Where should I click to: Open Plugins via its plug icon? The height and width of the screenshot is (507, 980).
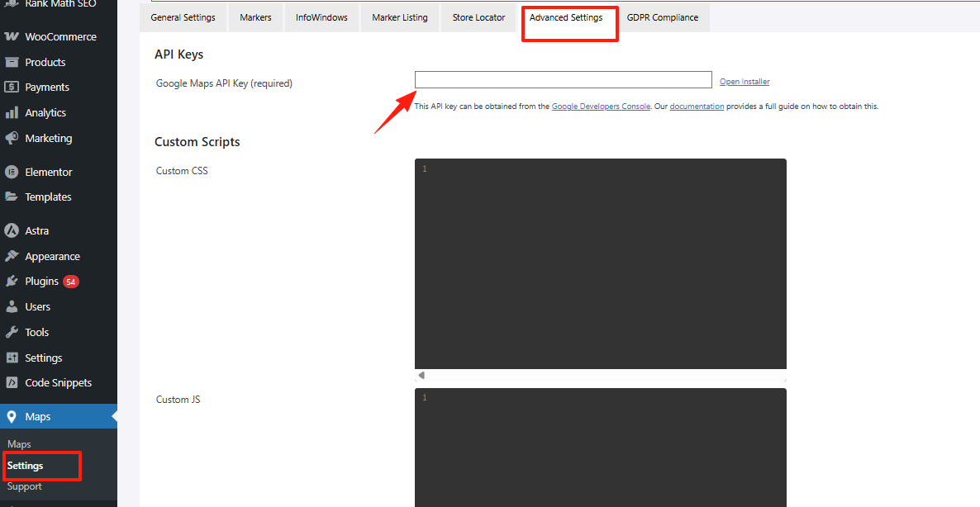(15, 281)
